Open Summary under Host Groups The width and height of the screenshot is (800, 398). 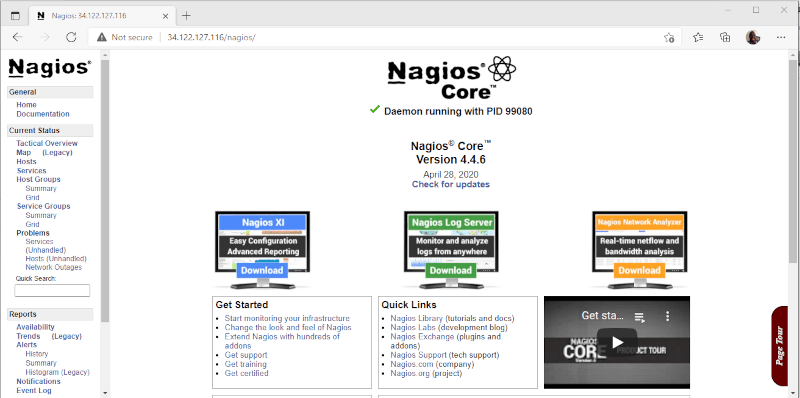tap(41, 188)
